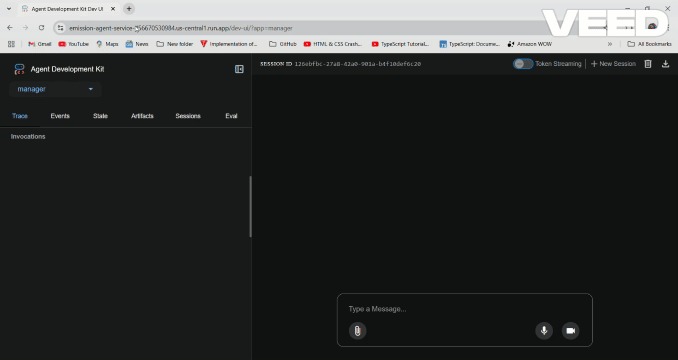Attach a file with the paperclip icon
Image resolution: width=678 pixels, height=360 pixels.
[x=358, y=331]
